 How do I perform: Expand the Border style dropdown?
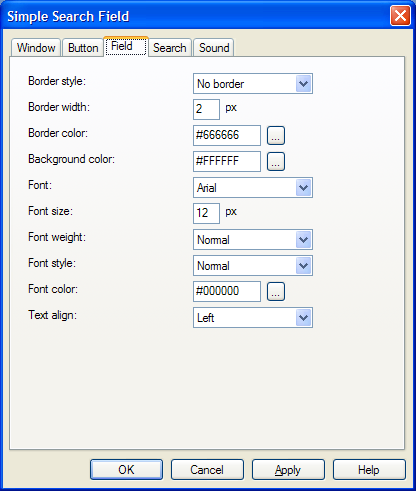253,83
